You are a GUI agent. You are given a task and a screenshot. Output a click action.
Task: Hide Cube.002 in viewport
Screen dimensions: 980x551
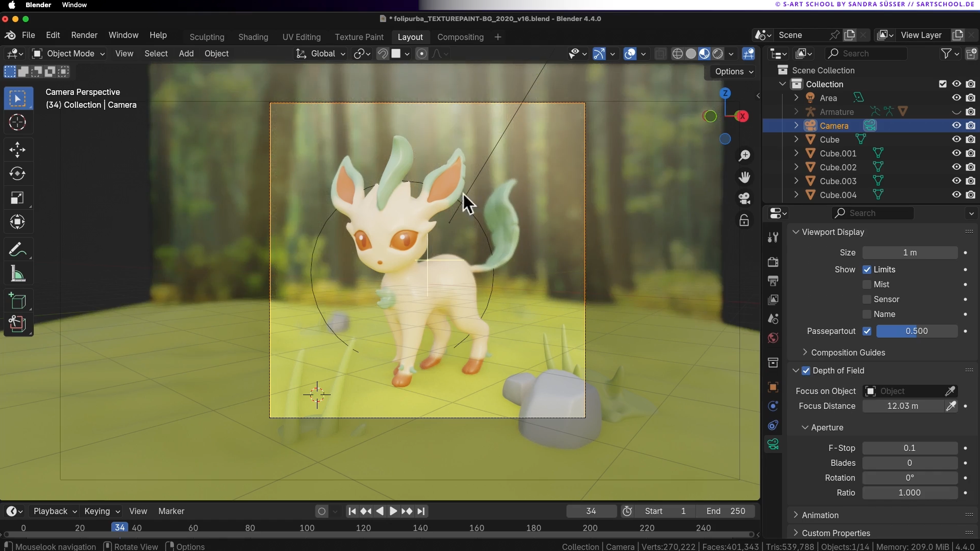[956, 167]
